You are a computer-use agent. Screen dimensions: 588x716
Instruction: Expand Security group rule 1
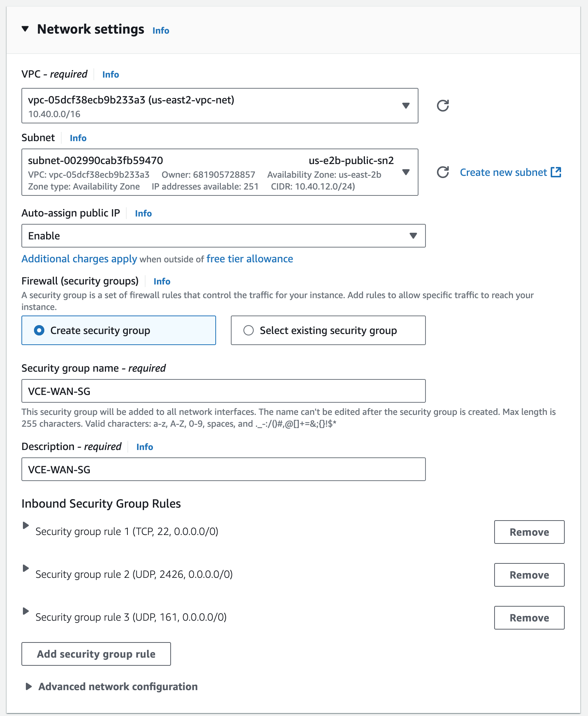pyautogui.click(x=25, y=525)
